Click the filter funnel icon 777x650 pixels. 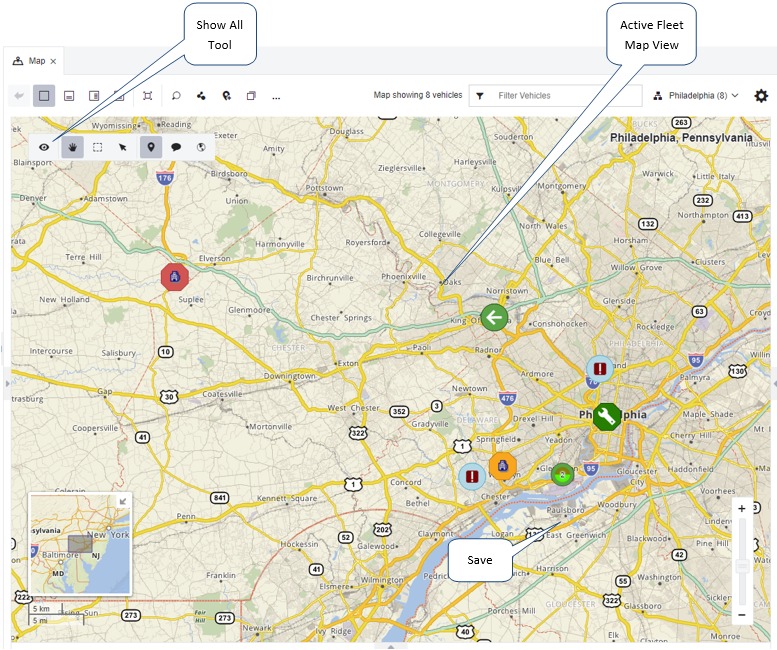480,96
